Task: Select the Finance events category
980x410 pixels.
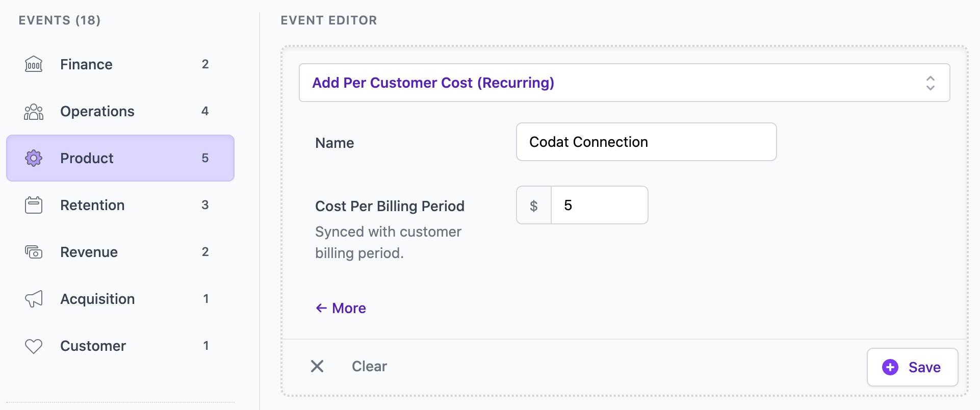Action: click(120, 64)
